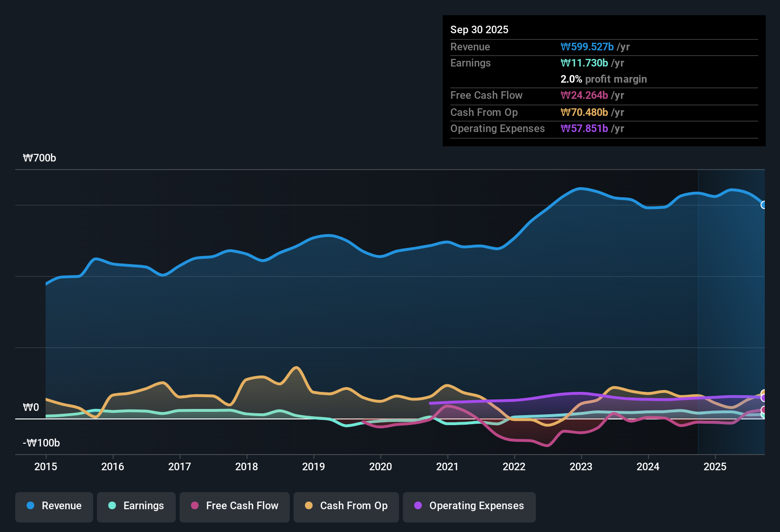This screenshot has height=532, width=780.
Task: Click the ₩700b label on the y-axis
Action: (39, 158)
